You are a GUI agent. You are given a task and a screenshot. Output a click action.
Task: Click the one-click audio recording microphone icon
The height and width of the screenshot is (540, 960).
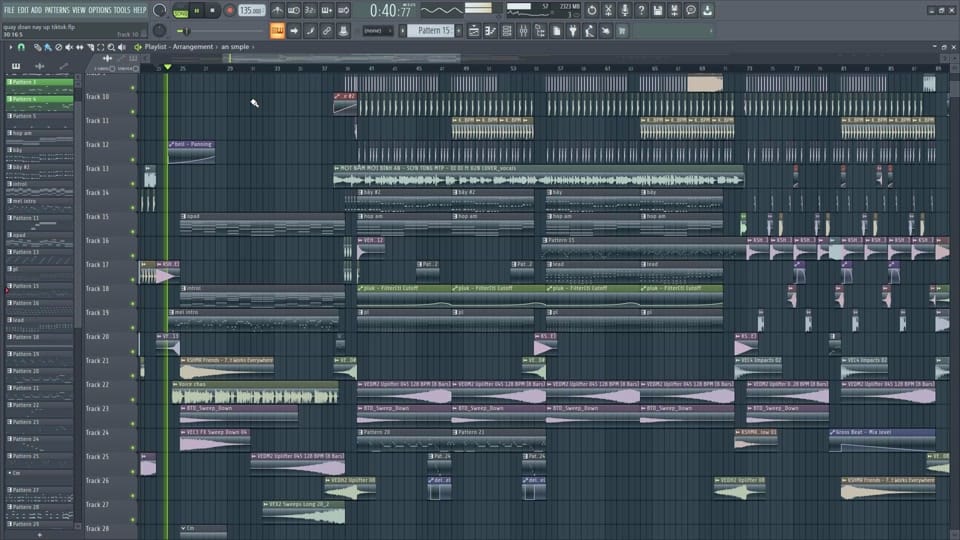624,10
